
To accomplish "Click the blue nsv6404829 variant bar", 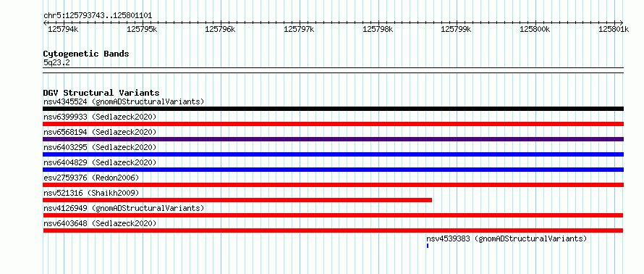I will (x=333, y=170).
